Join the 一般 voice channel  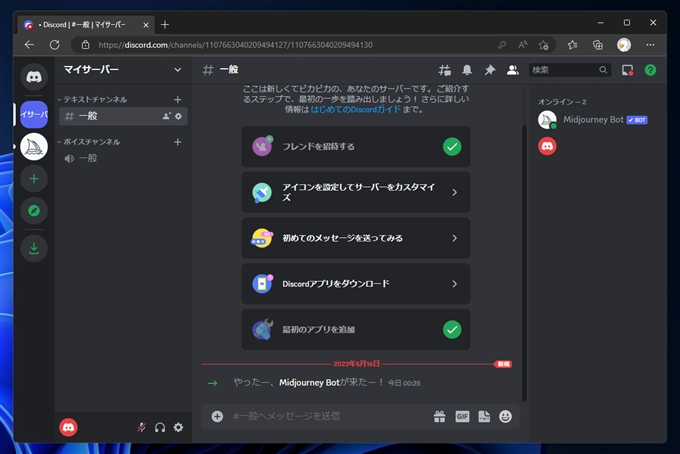(123, 158)
